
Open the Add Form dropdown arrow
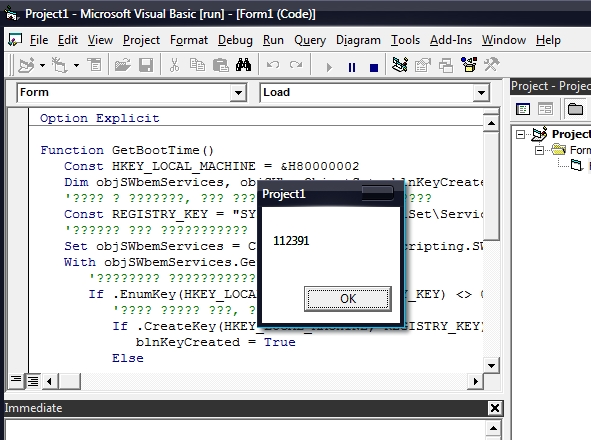[x=77, y=66]
